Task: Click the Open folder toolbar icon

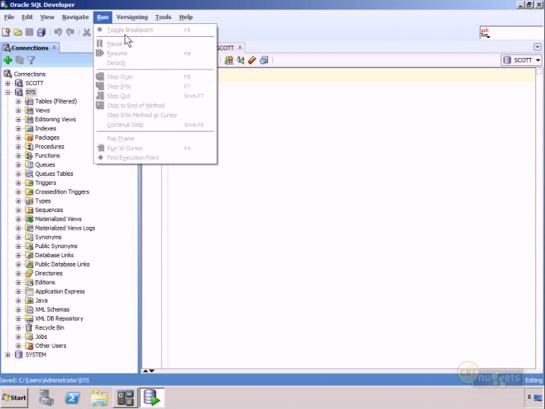Action: pyautogui.click(x=18, y=32)
